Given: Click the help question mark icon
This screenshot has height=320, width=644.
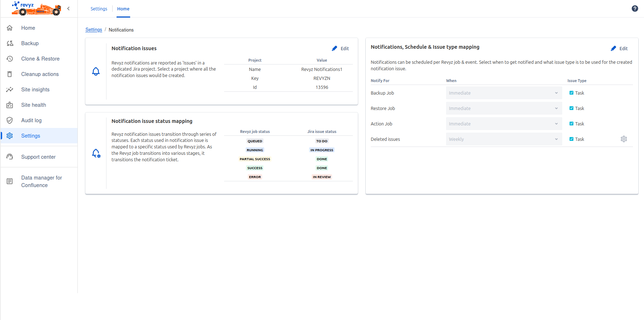Looking at the screenshot, I should pyautogui.click(x=635, y=9).
